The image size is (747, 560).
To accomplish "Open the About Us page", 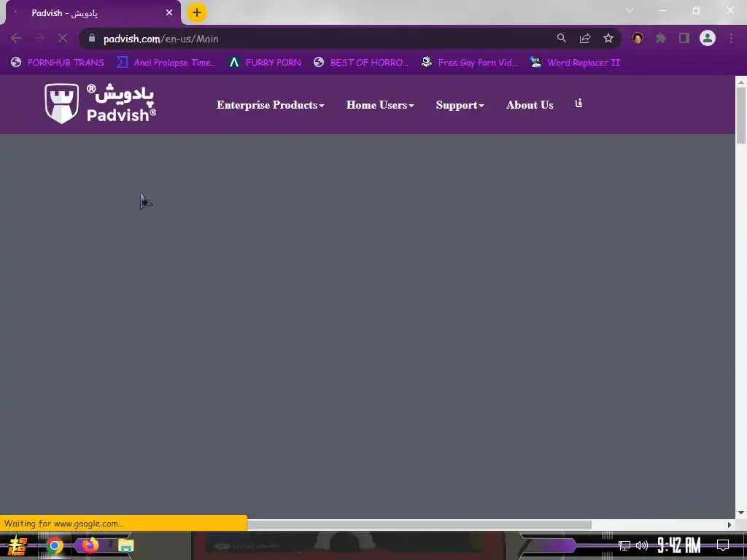I will tap(530, 105).
